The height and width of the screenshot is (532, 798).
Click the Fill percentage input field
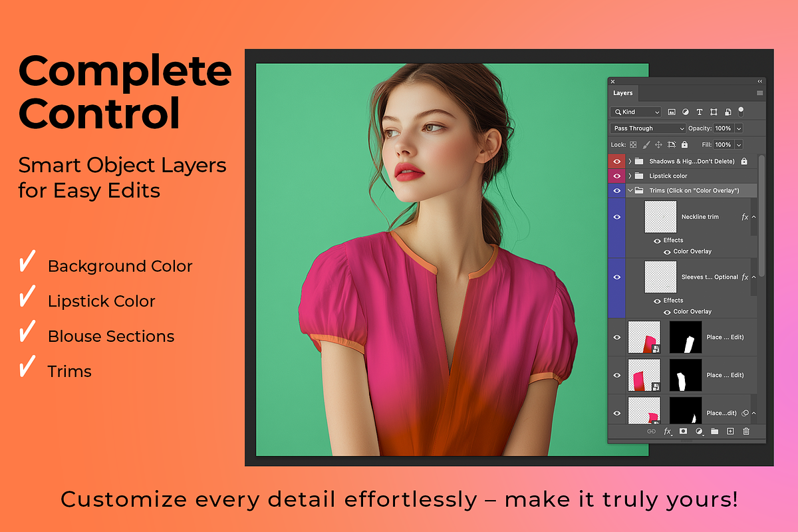pyautogui.click(x=723, y=144)
